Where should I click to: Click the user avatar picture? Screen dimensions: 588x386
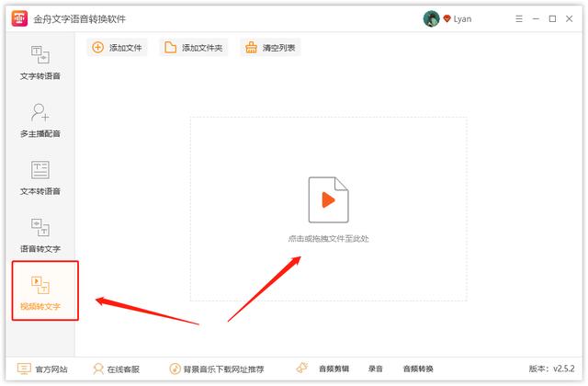(x=431, y=18)
